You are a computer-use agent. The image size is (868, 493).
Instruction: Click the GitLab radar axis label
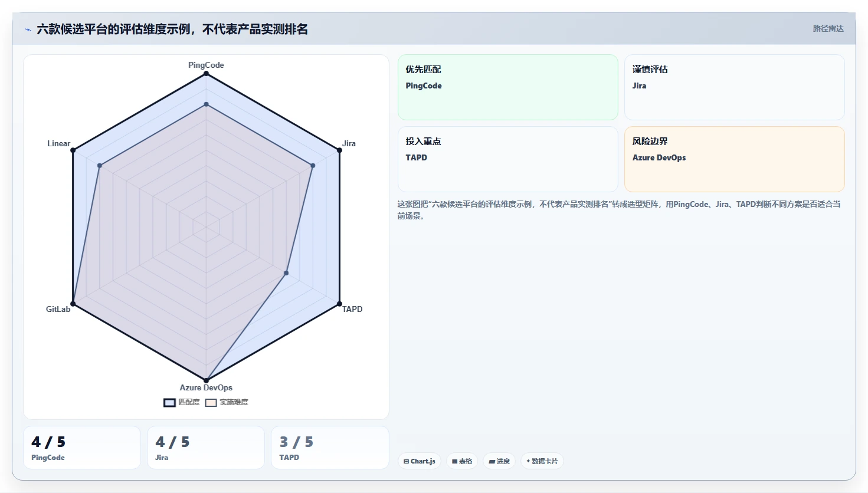58,309
